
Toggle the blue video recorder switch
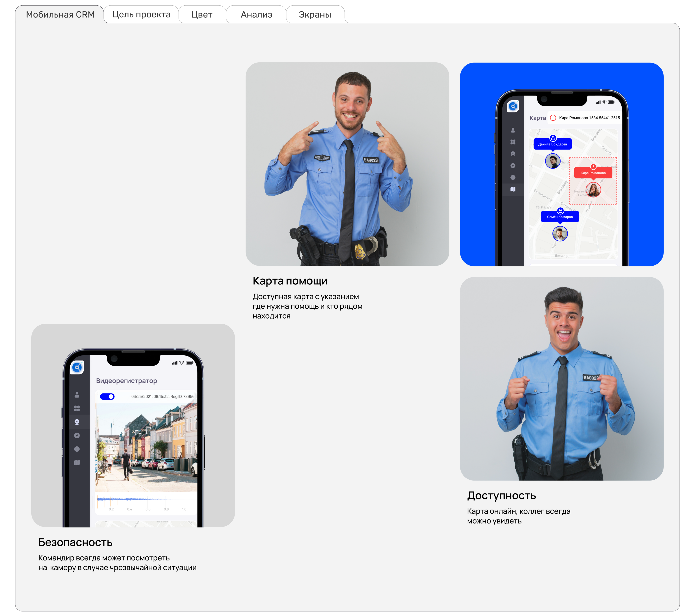tap(107, 396)
